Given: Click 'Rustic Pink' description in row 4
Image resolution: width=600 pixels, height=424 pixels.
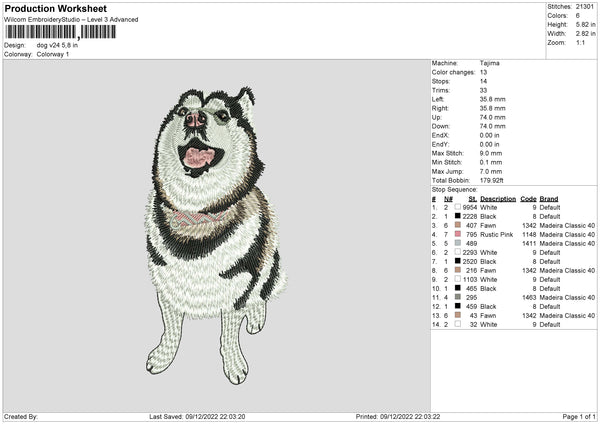Looking at the screenshot, I should tap(497, 234).
